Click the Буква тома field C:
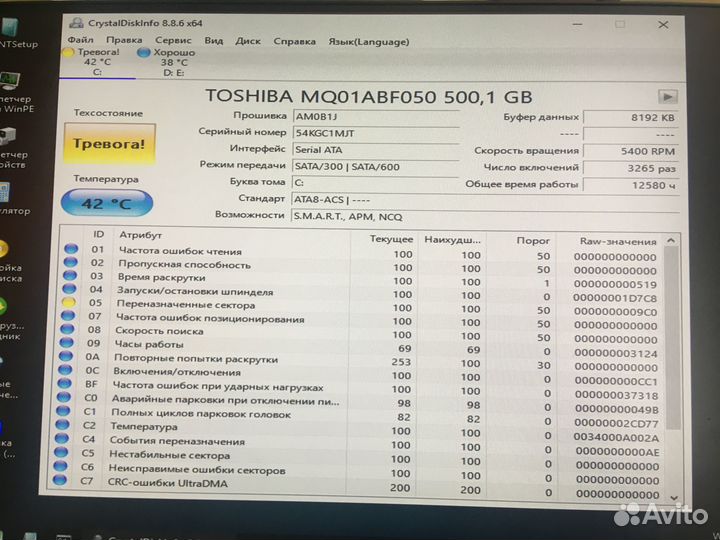Image resolution: width=720 pixels, height=540 pixels. [x=375, y=183]
